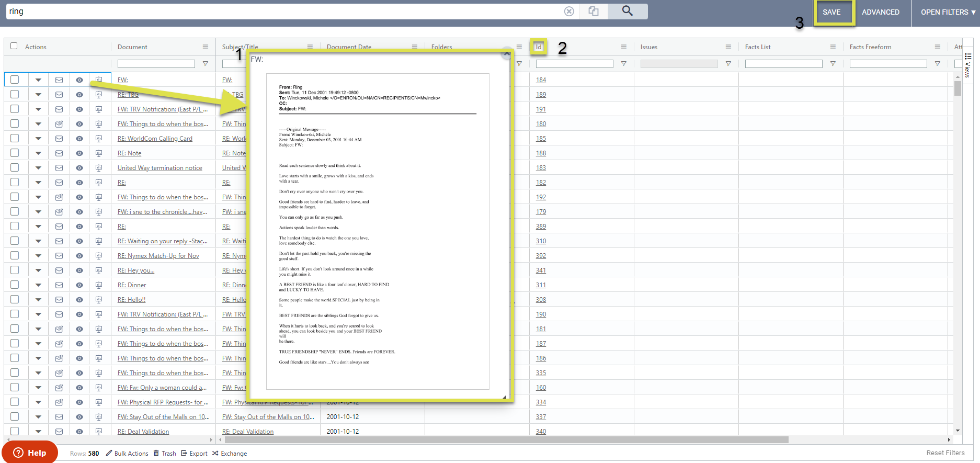
Task: Check the checkbox for RE: TBG row
Action: [x=15, y=94]
